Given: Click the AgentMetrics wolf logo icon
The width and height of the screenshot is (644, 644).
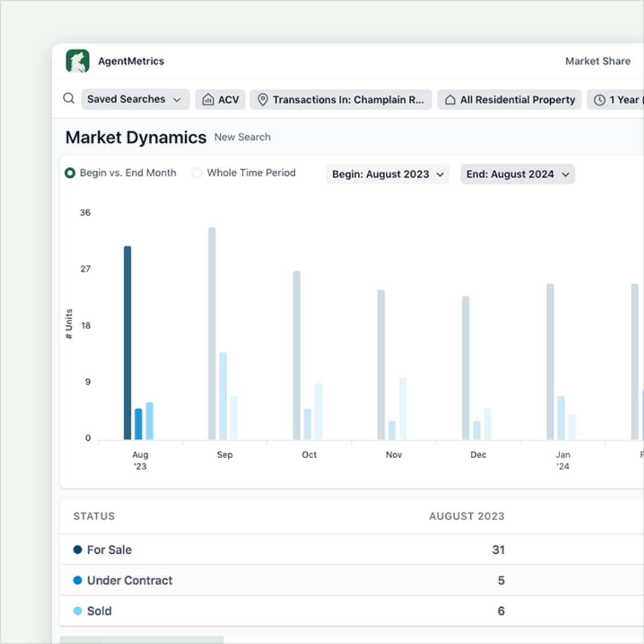Looking at the screenshot, I should [x=78, y=61].
